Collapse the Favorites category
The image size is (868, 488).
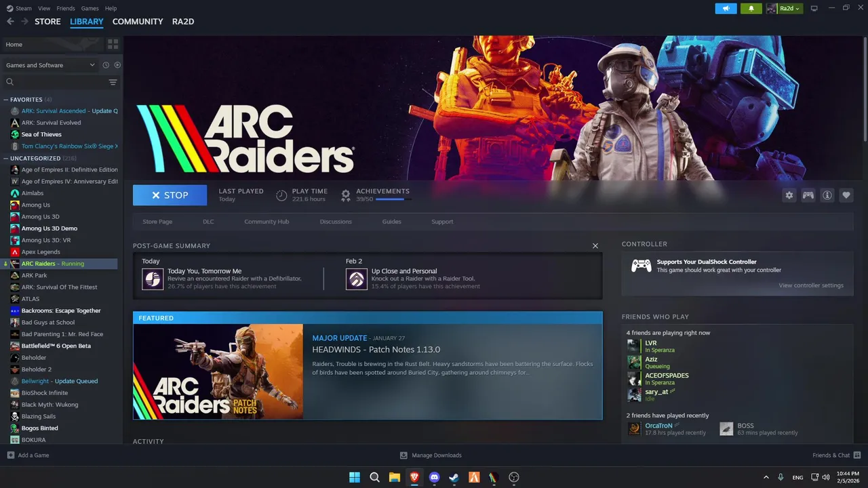pyautogui.click(x=6, y=100)
